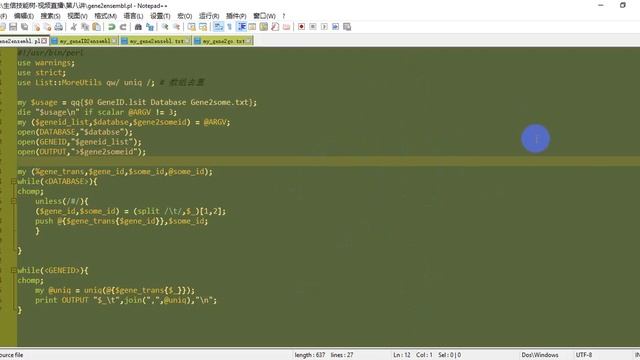Viewport: 640px width, 360px height.
Task: Click the 'length : 637' status entry
Action: pos(310,355)
